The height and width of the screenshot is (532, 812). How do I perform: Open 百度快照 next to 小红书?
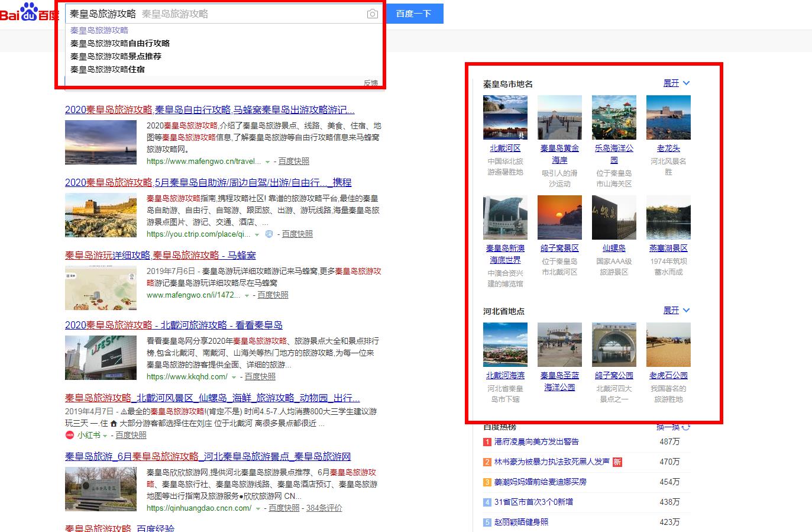tap(131, 435)
